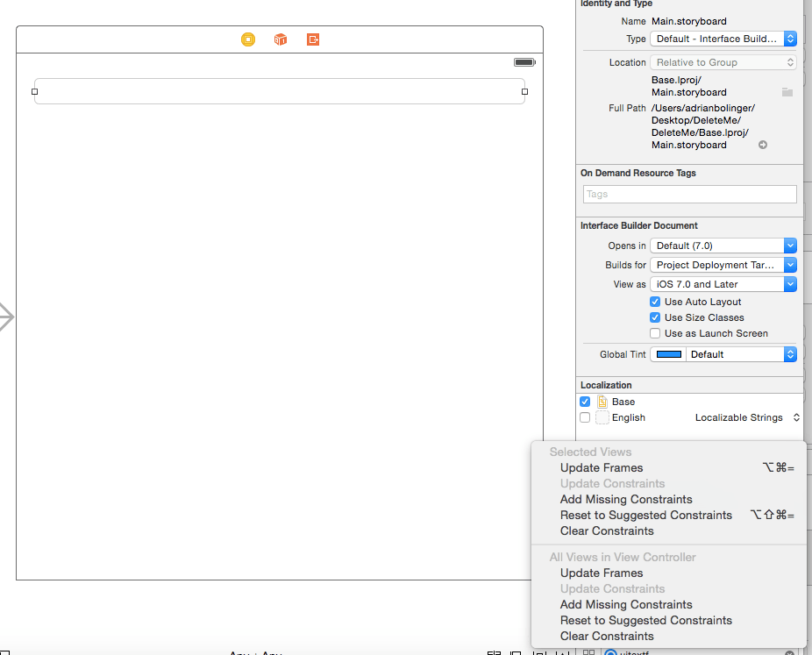Click the storyboard entry point arrow
The image size is (812, 655).
6,317
